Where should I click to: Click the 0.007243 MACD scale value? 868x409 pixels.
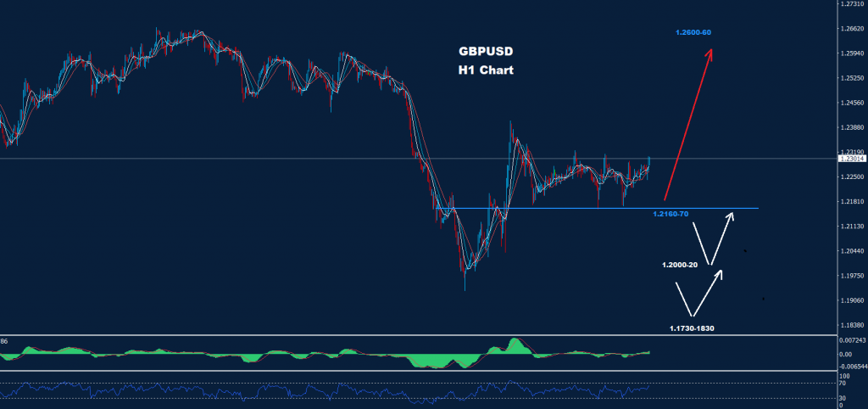pyautogui.click(x=850, y=339)
